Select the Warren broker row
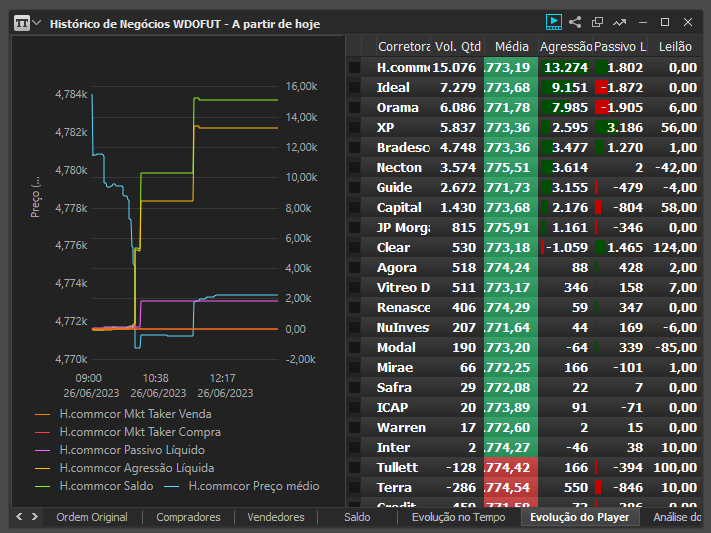Screen dimensions: 711x533 525,427
